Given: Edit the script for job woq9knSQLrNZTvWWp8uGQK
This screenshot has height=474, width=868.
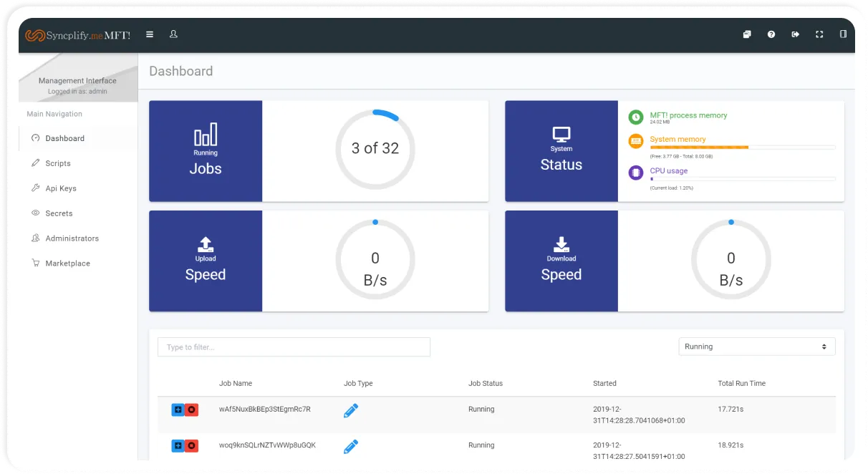Looking at the screenshot, I should tap(351, 445).
